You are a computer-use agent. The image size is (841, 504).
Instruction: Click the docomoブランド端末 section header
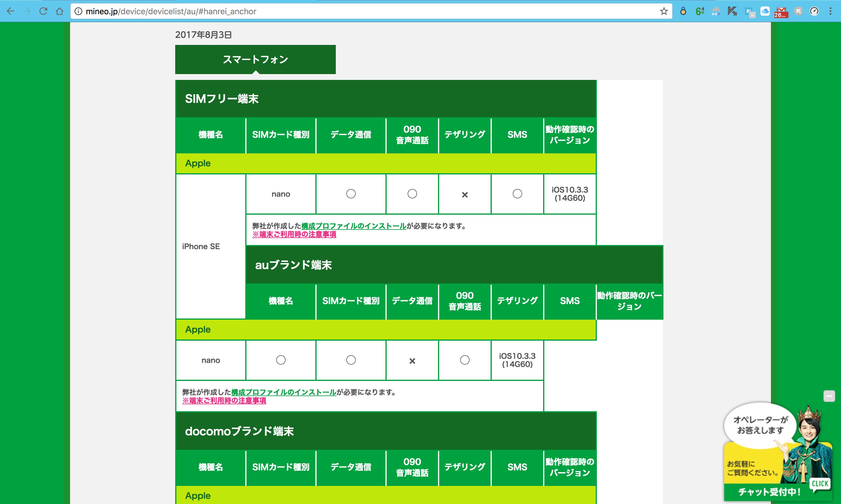pyautogui.click(x=239, y=431)
